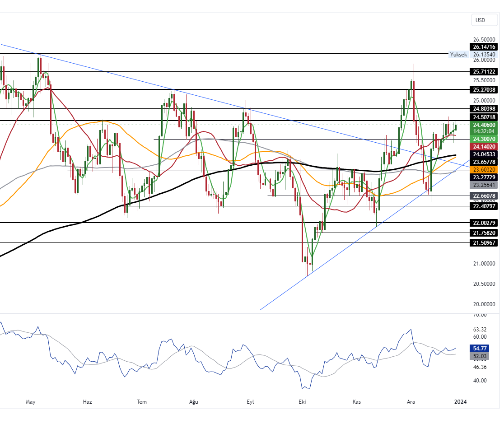The height and width of the screenshot is (424, 504).
Task: Select the Ara month label on timeline
Action: [x=411, y=401]
